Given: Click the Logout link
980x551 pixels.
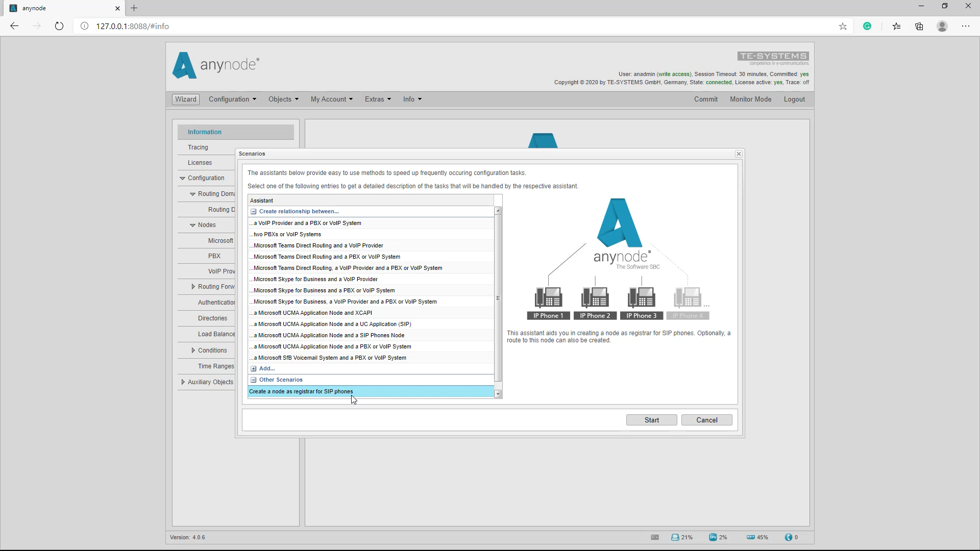Looking at the screenshot, I should [x=794, y=99].
